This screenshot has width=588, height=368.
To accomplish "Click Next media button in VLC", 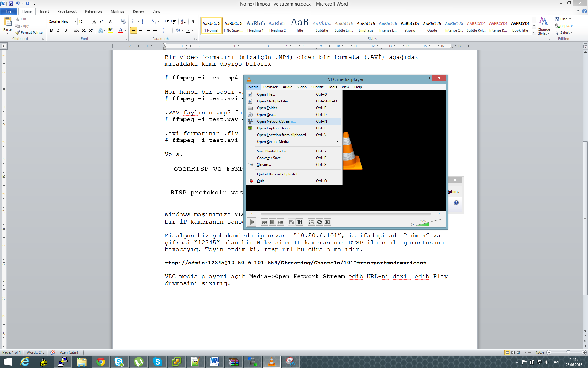I will [280, 222].
